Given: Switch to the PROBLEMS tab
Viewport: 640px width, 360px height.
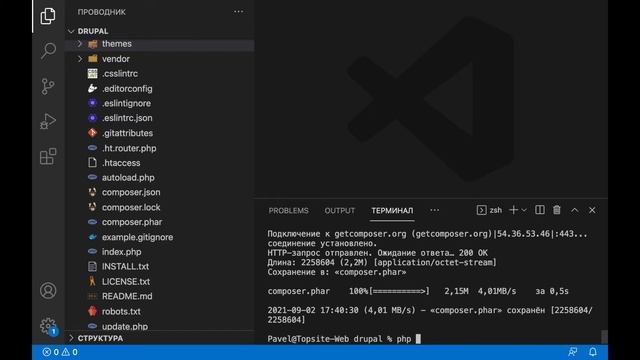Looking at the screenshot, I should (289, 211).
